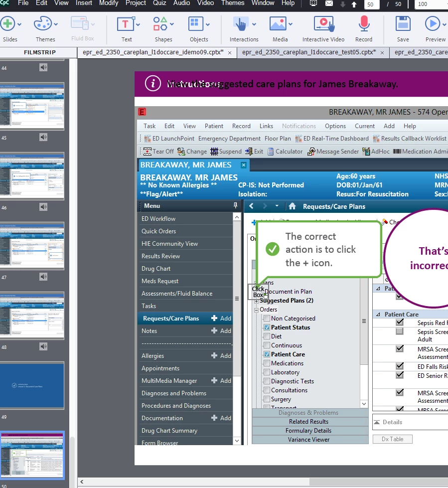Click the audio speaker icon on slide 48

(x=43, y=346)
